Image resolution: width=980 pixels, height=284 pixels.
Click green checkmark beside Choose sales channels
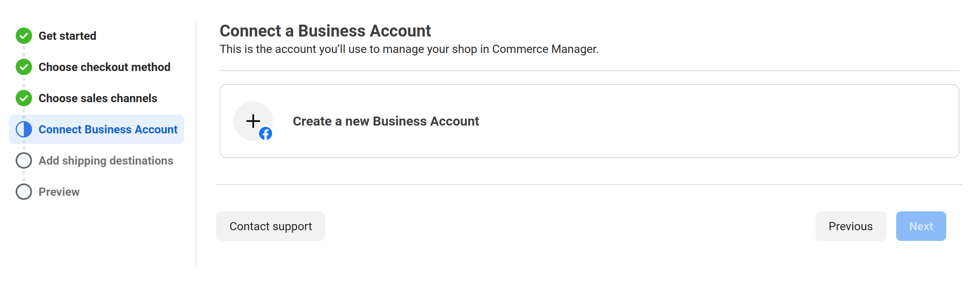(24, 98)
